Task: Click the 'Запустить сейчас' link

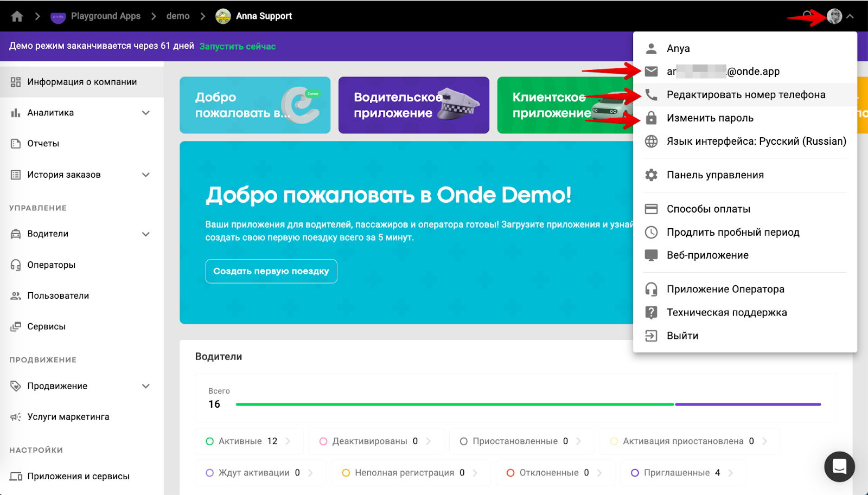Action: 238,47
